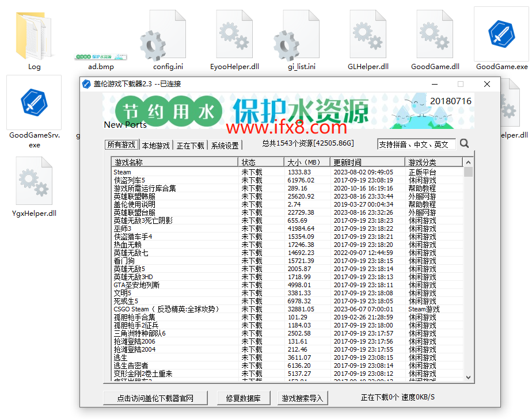Screen dimensions: 532x419
Task: Select the 游戏所需运行库合集 row
Action: (x=287, y=188)
